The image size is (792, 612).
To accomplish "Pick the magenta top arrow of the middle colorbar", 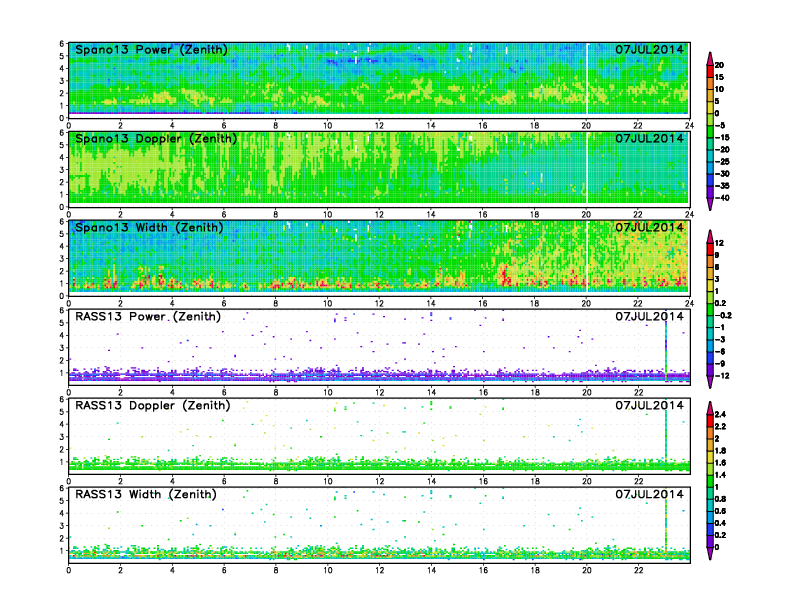I will (710, 237).
